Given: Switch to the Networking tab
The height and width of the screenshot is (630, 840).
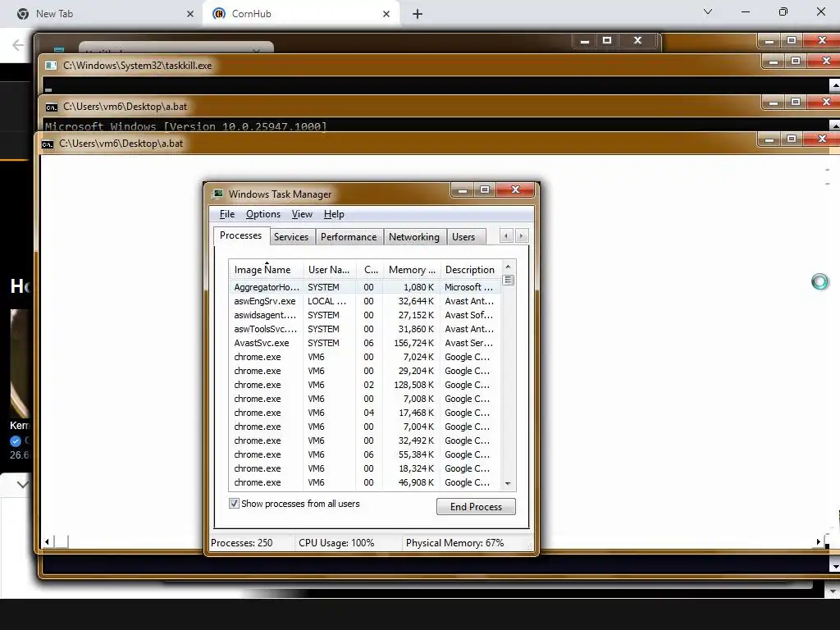Looking at the screenshot, I should (x=413, y=237).
